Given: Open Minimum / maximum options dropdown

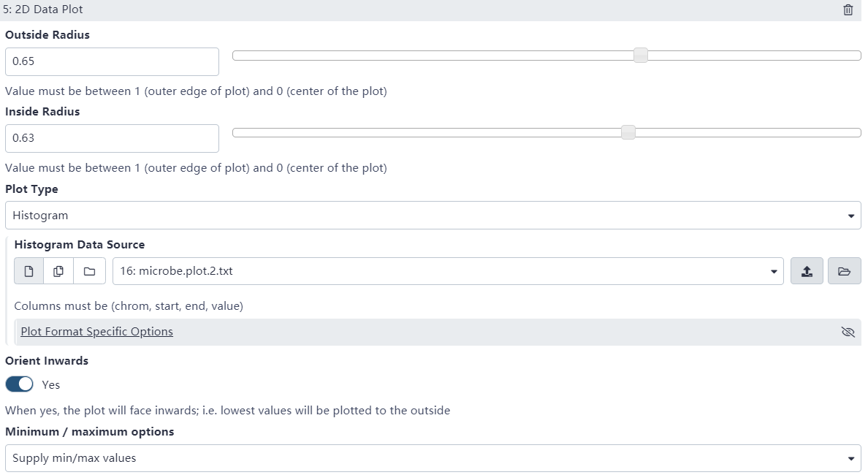Looking at the screenshot, I should coord(433,458).
